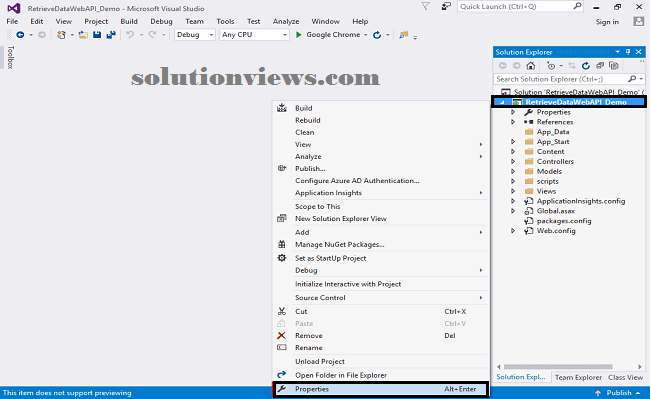Choose Properties in the context menu
651x399 pixels.
[x=380, y=389]
